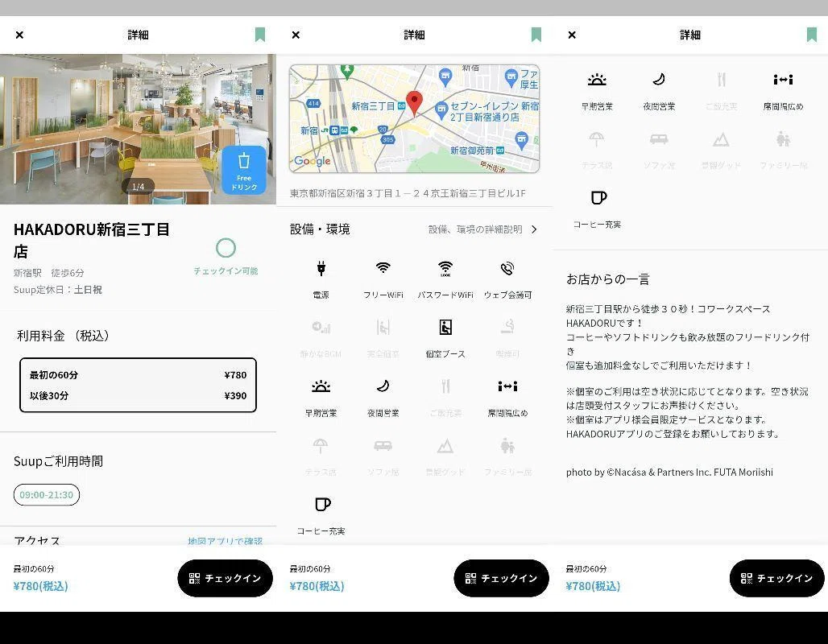Tap the 新宿三丁目 station label on the map
This screenshot has height=644, width=828.
[373, 106]
